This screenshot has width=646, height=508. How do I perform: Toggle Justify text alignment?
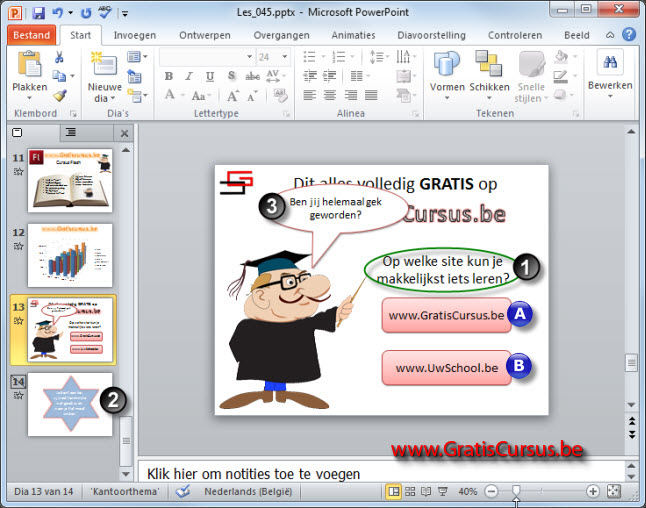[x=371, y=96]
